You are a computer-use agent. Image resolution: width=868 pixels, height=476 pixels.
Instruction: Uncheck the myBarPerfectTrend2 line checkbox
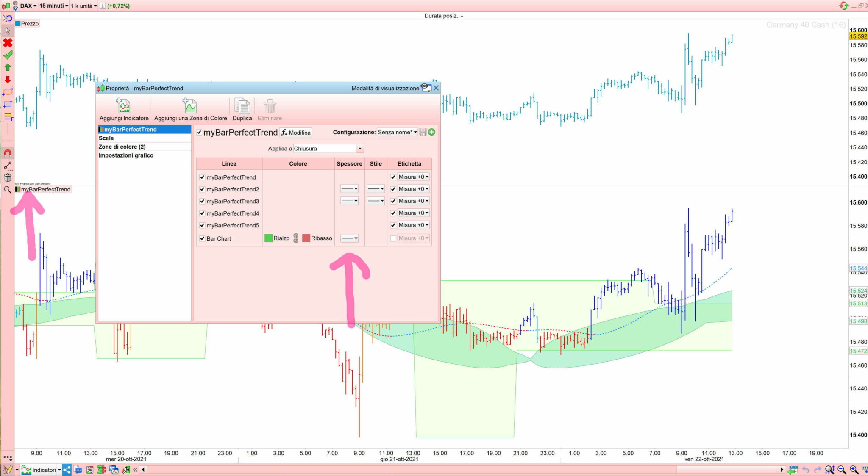[x=202, y=189]
